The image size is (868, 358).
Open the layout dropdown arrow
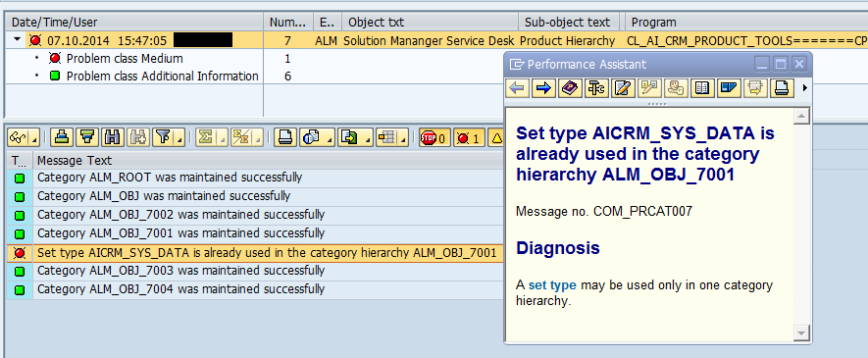click(402, 136)
